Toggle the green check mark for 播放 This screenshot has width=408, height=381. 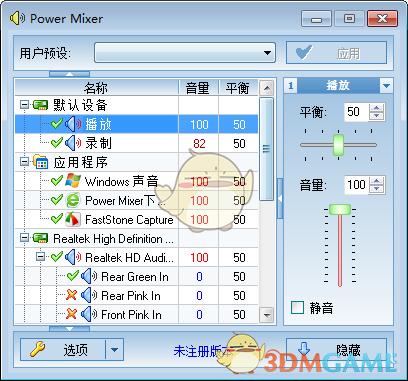click(x=57, y=124)
